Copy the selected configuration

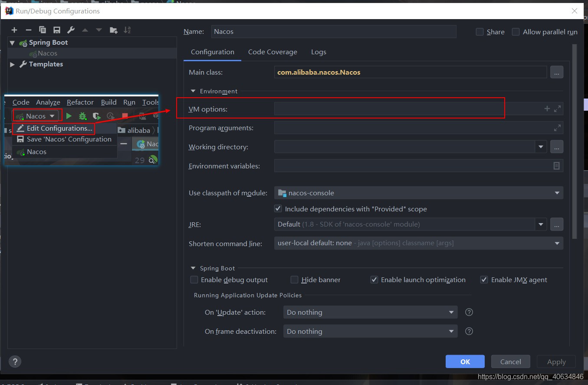point(43,30)
